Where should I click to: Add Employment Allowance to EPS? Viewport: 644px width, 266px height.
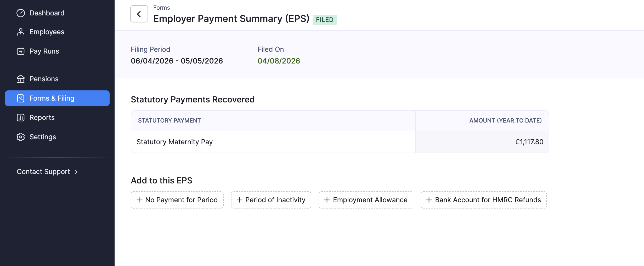click(x=366, y=200)
